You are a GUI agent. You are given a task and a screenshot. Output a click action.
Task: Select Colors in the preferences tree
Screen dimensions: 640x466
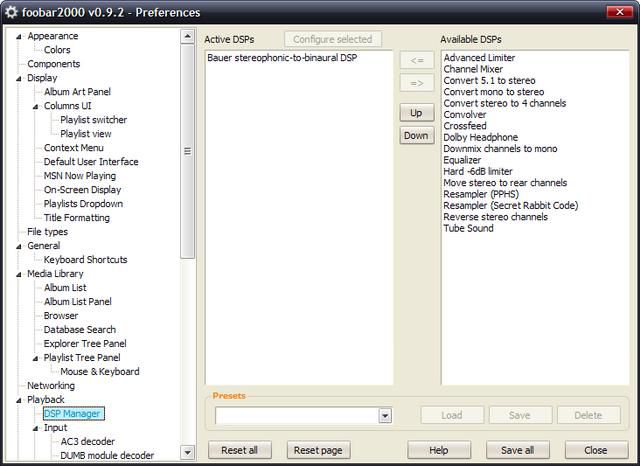click(57, 50)
